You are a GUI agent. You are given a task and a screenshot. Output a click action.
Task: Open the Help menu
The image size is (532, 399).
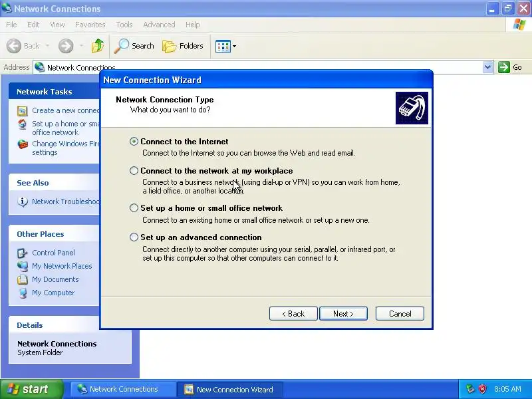[192, 25]
